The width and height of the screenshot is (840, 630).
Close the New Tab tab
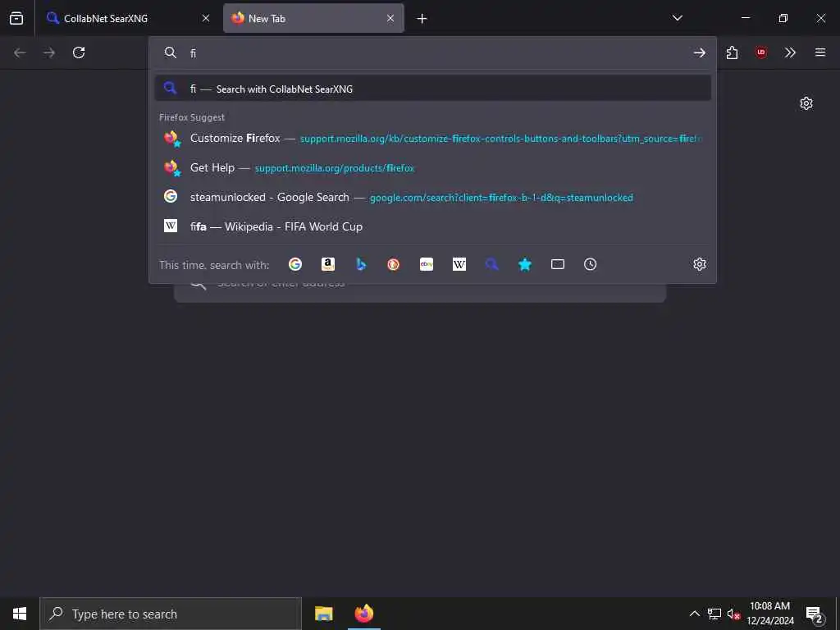tap(390, 18)
